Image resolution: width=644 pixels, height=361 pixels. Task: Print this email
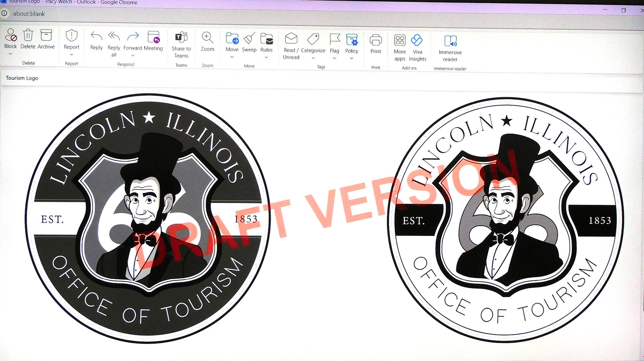click(375, 41)
